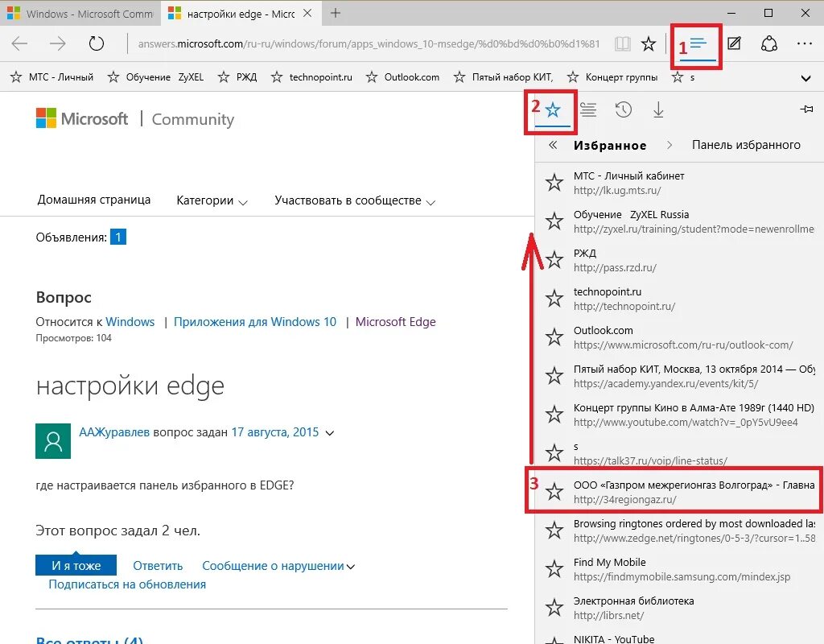
Task: Go forward with the forward arrow
Action: pos(57,43)
